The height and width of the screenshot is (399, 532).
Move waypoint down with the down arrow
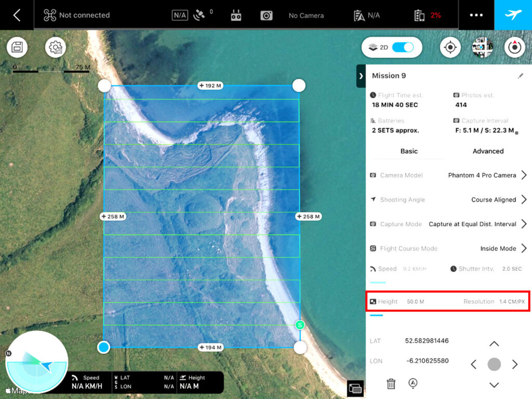[x=494, y=385]
